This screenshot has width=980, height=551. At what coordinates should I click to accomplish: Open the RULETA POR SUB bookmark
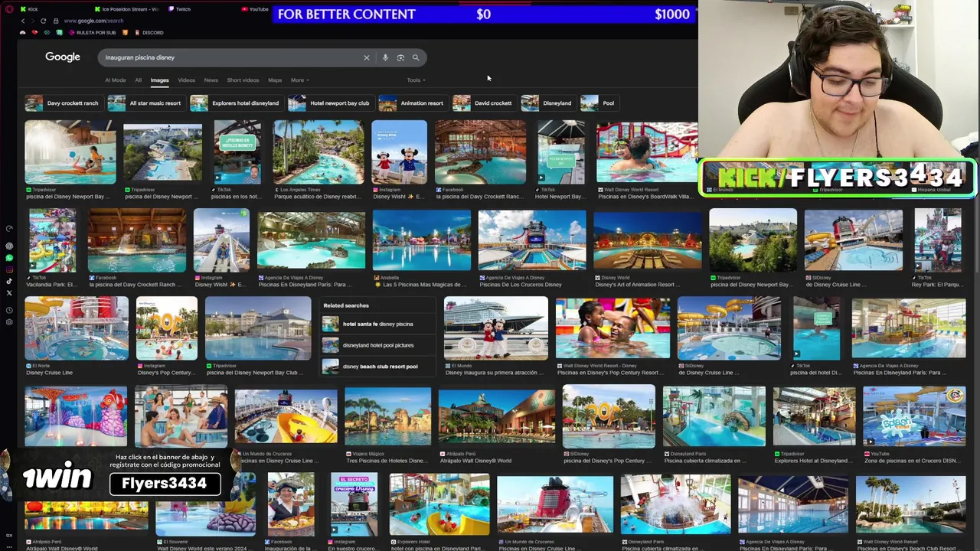click(x=93, y=33)
